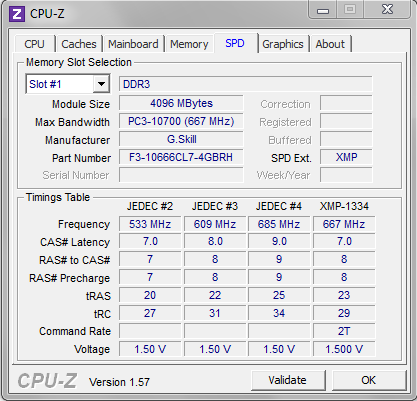View the About tab
Viewport: 417px width, 401px height.
click(330, 44)
